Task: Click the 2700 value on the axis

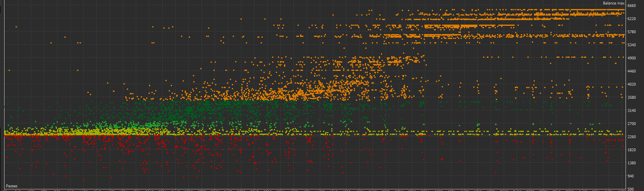Action: tap(632, 124)
